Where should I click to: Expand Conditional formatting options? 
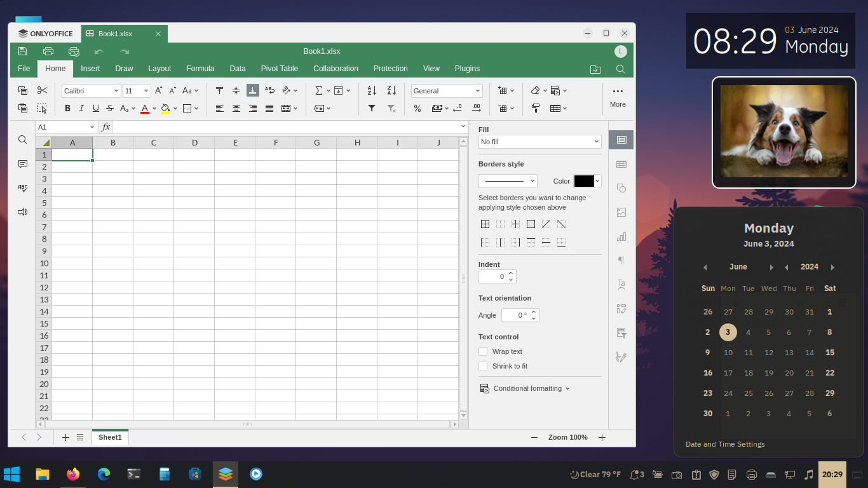coord(526,388)
